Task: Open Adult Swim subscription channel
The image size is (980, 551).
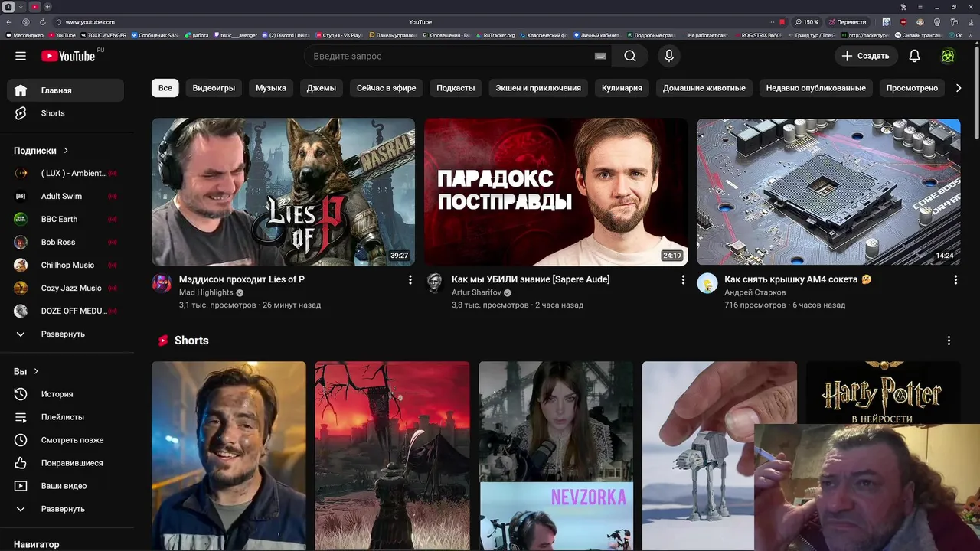Action: pyautogui.click(x=66, y=197)
